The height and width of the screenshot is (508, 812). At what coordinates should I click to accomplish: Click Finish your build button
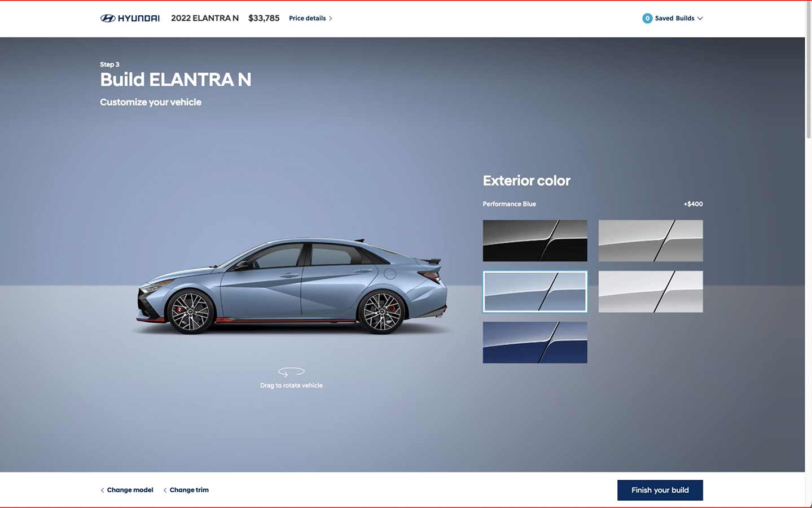pyautogui.click(x=660, y=490)
